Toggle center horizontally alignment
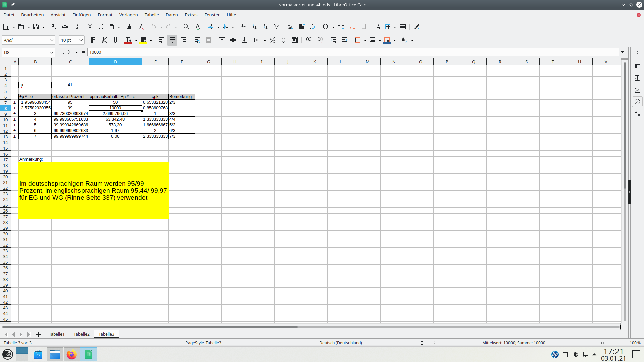This screenshot has height=362, width=644. (172, 40)
